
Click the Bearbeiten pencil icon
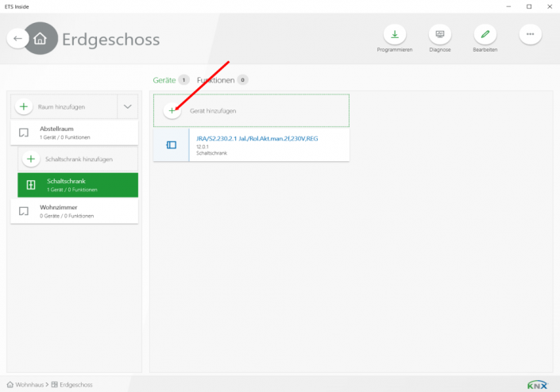(x=485, y=34)
